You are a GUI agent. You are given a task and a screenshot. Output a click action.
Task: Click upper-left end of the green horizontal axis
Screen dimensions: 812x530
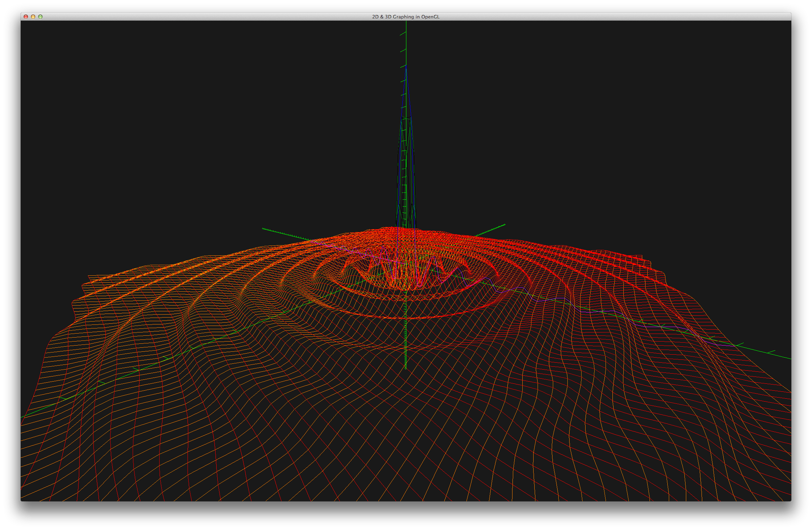tap(263, 228)
